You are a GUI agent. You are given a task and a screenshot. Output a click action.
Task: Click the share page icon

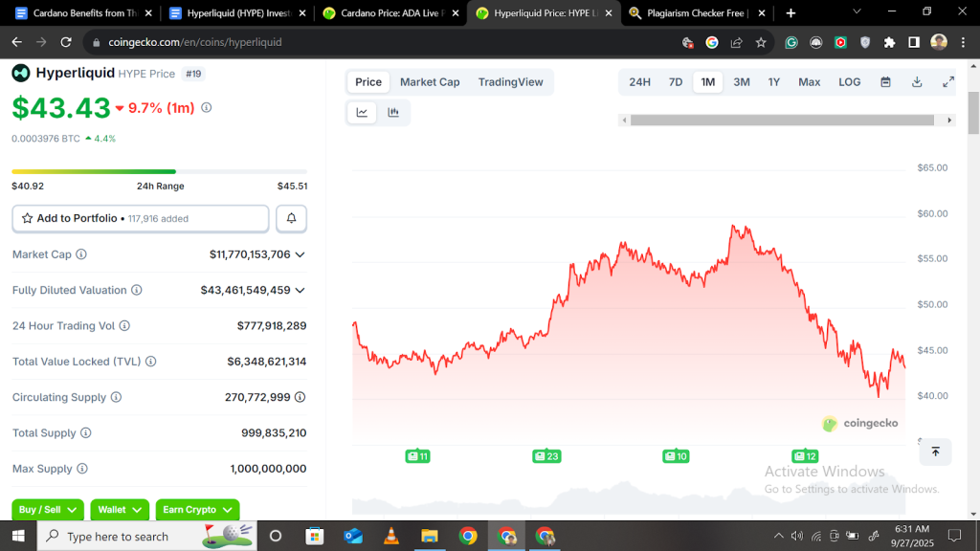pyautogui.click(x=736, y=42)
